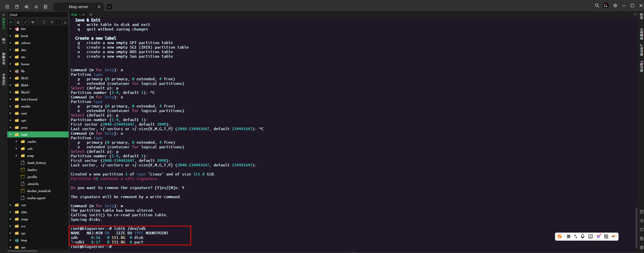644x253 pixels.
Task: Open settings gear in the title bar
Action: click(615, 6)
